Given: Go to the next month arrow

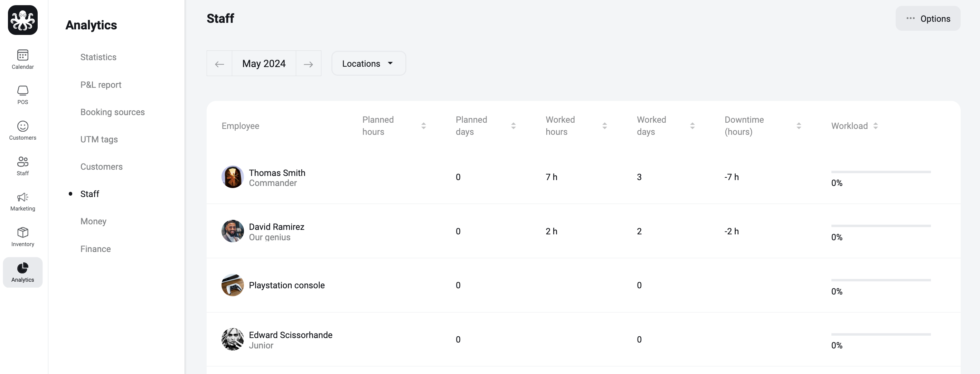Looking at the screenshot, I should [x=309, y=64].
